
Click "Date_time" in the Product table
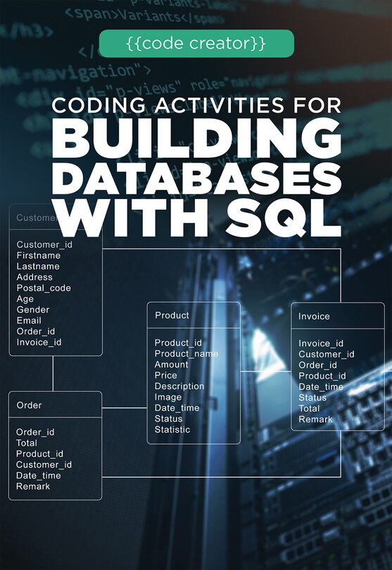pyautogui.click(x=177, y=408)
